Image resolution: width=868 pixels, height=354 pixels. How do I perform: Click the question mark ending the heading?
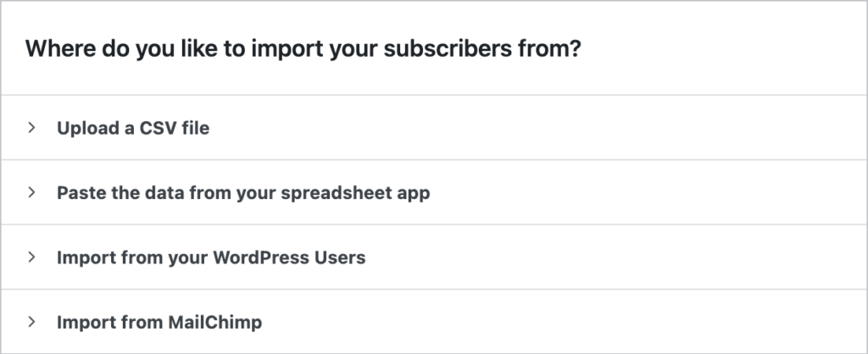pos(575,49)
